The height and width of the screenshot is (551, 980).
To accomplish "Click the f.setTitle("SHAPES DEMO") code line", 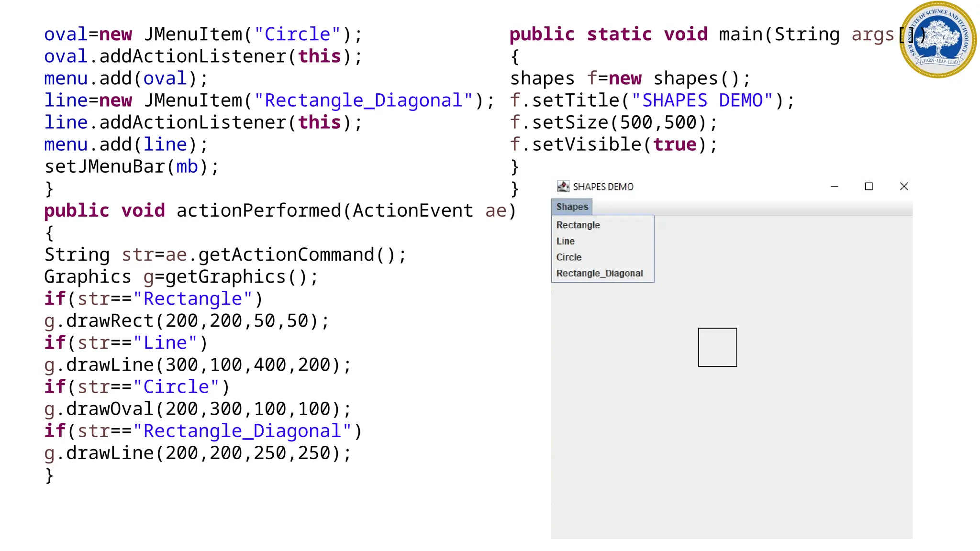I will point(652,101).
